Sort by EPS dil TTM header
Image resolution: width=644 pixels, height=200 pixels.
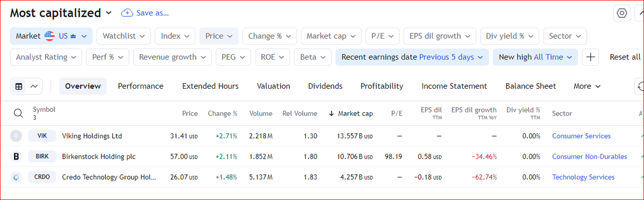(x=431, y=113)
